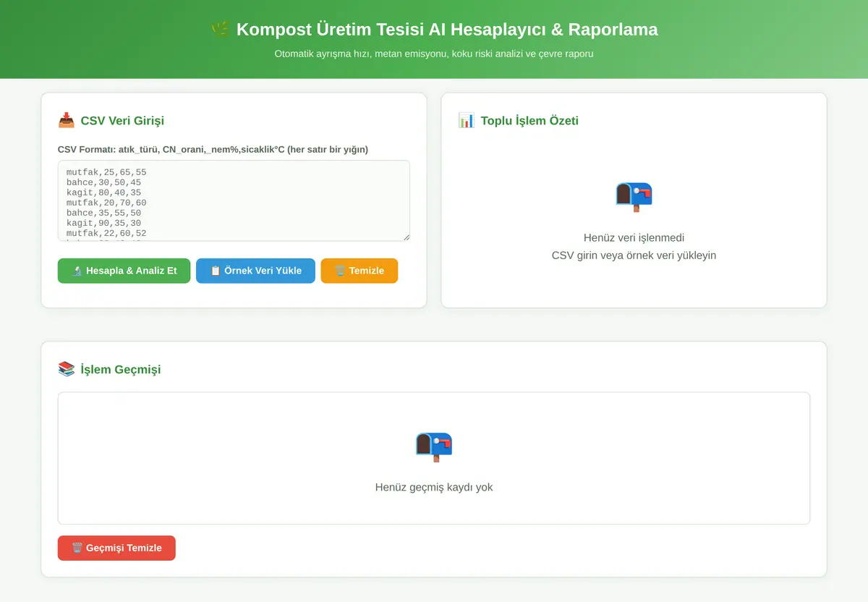Click the bar chart icon beside Toplu İşlem Özeti
This screenshot has height=602, width=868.
[467, 120]
